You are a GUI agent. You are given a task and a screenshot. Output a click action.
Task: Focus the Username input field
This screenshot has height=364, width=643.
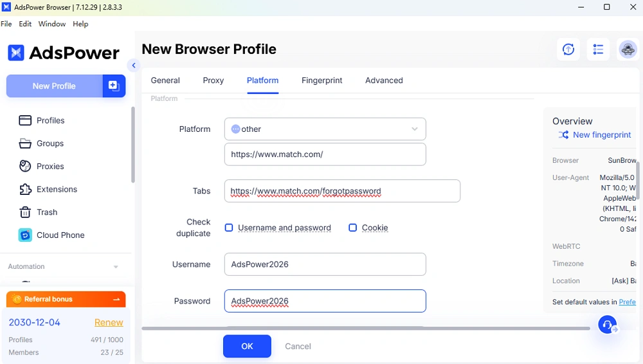click(x=325, y=264)
